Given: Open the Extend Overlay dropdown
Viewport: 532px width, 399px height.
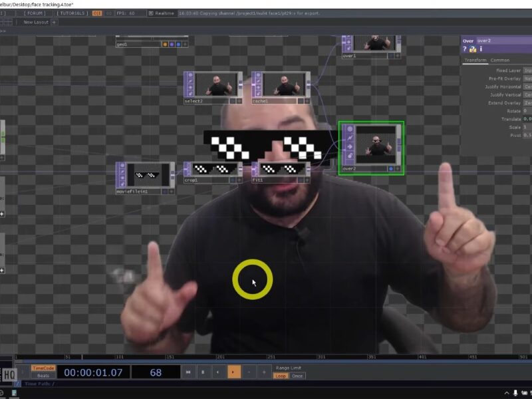Looking at the screenshot, I should (527, 103).
